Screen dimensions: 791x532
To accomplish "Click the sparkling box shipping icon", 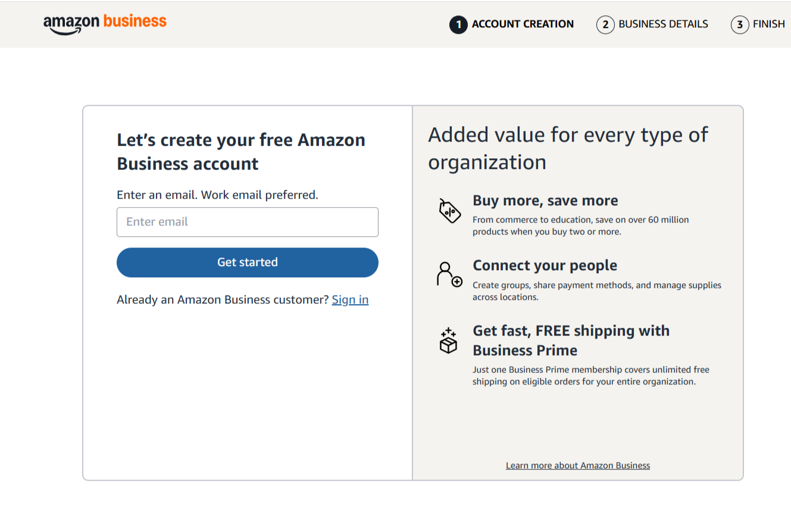I will (448, 340).
